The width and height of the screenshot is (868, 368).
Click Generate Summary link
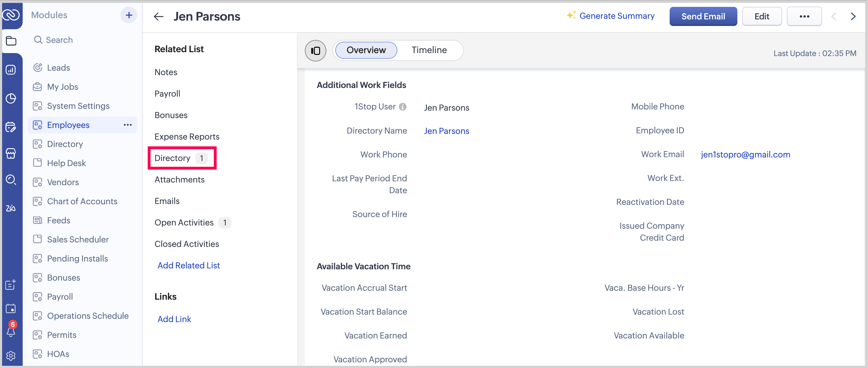coord(616,16)
